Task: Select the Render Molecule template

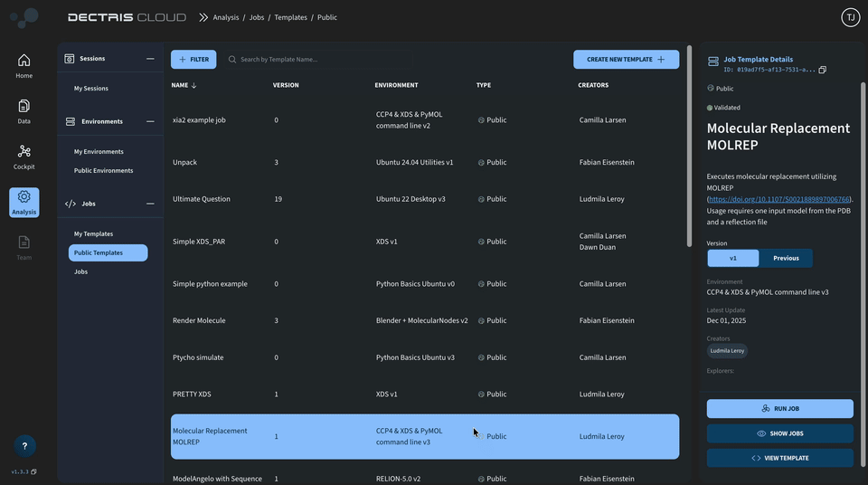Action: [425, 320]
